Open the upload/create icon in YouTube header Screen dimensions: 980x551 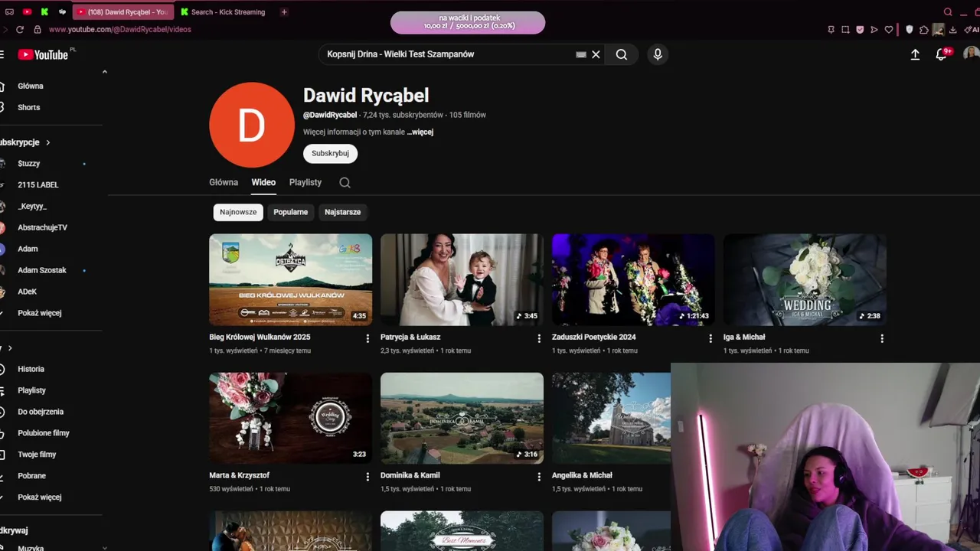(915, 54)
